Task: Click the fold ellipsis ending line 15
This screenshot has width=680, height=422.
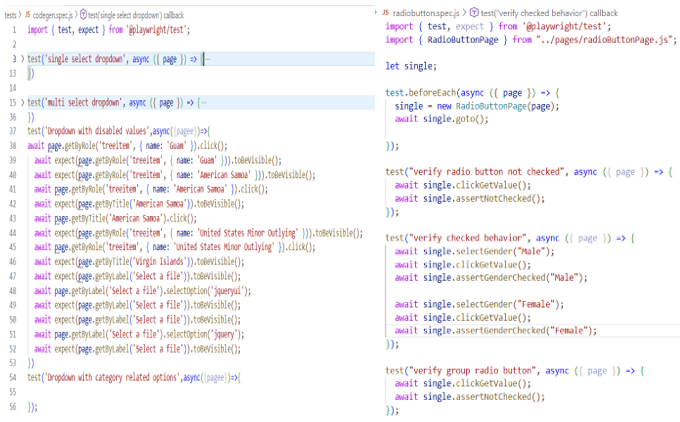Action: 205,103
